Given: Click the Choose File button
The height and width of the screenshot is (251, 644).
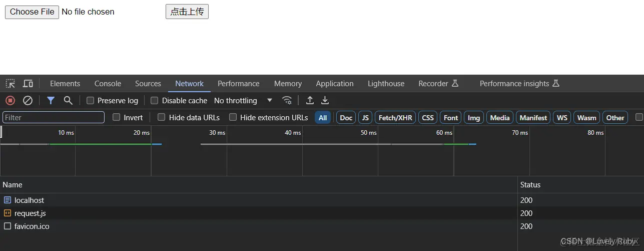Looking at the screenshot, I should 32,12.
